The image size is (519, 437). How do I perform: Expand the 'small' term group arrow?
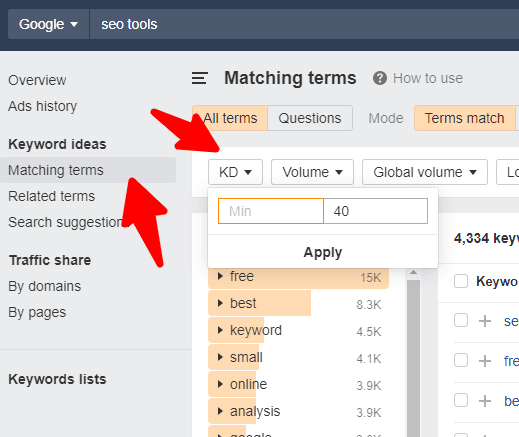tap(220, 357)
